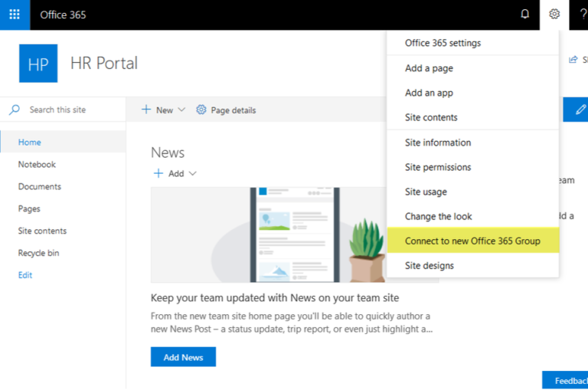Select Connect to new Office 365 Group
588x390 pixels.
472,241
